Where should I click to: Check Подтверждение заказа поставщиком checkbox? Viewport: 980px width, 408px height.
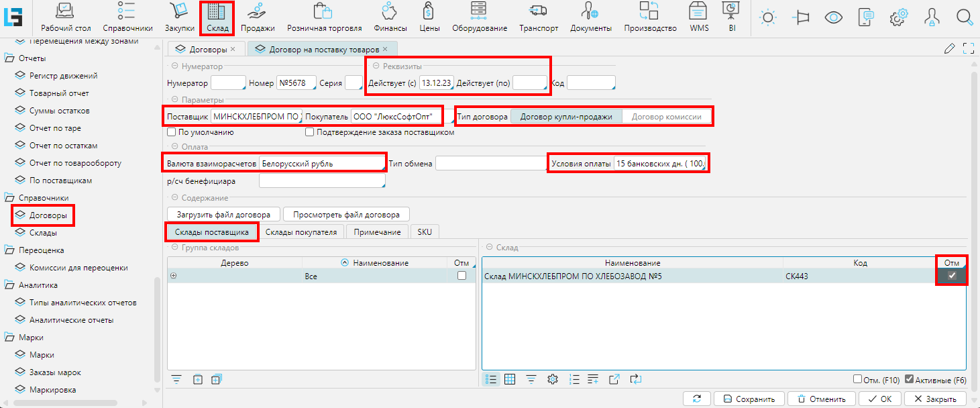[309, 132]
